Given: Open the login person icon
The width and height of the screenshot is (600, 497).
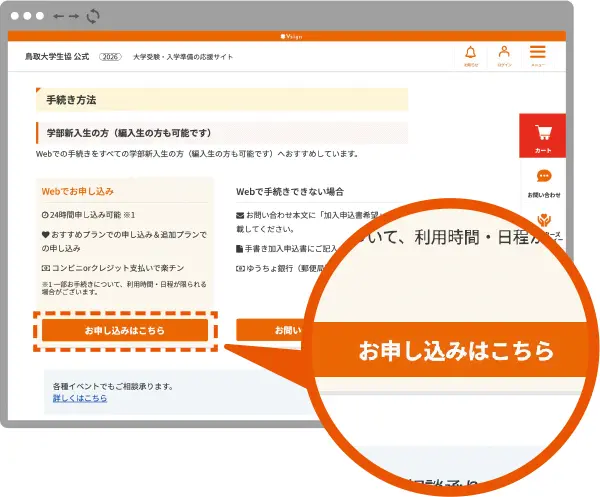Looking at the screenshot, I should [x=504, y=53].
